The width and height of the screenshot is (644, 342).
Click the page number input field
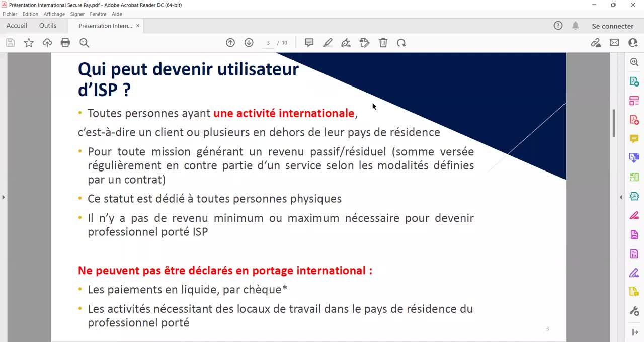tap(268, 43)
